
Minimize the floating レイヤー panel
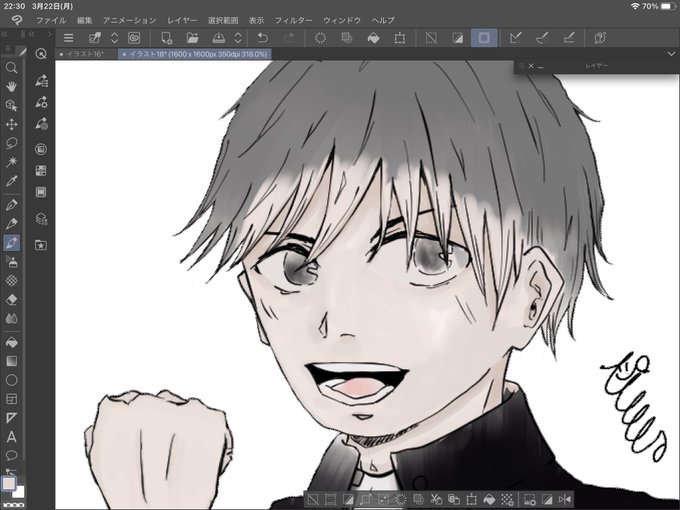540,66
